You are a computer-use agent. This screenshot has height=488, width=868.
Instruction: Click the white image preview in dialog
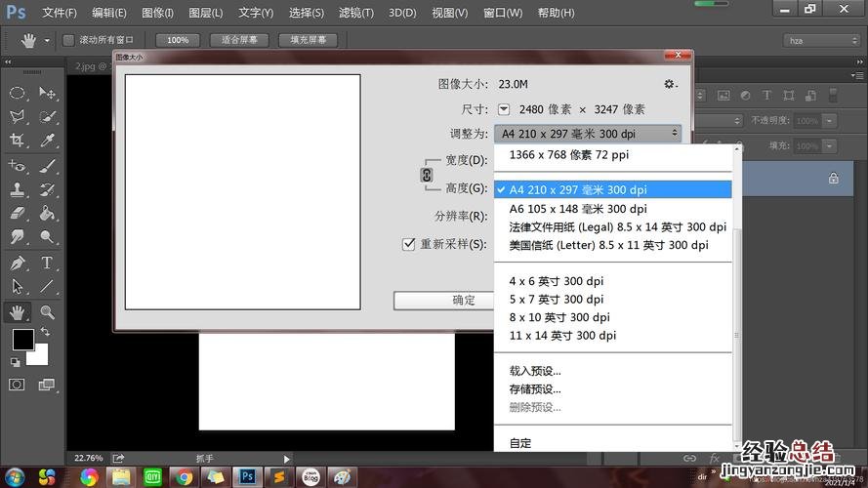tap(242, 192)
